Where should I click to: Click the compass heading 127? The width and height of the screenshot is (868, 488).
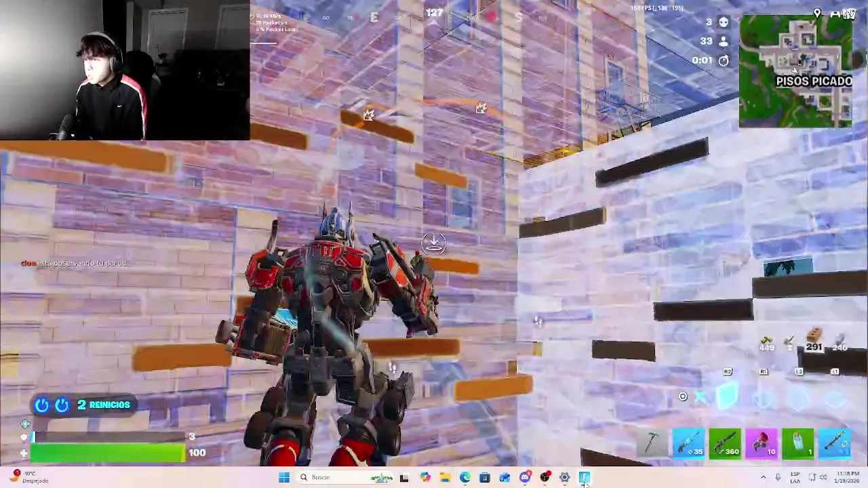click(434, 12)
